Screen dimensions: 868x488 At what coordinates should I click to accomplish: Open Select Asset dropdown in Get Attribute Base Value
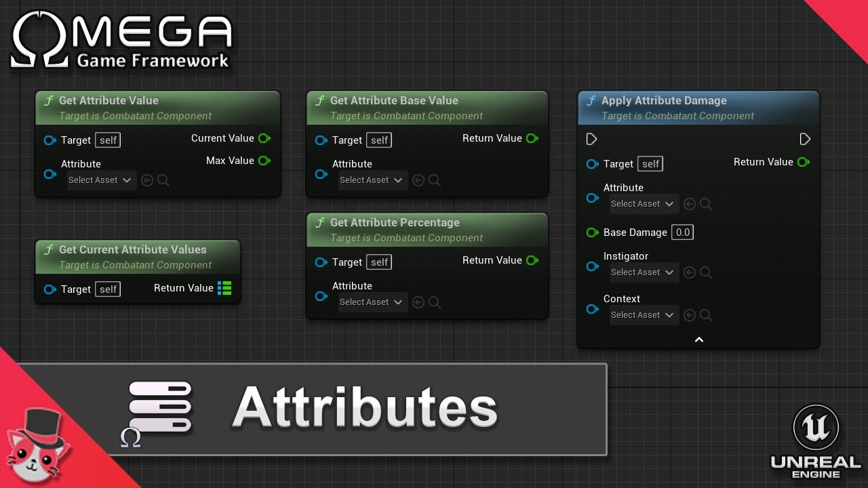pyautogui.click(x=373, y=180)
